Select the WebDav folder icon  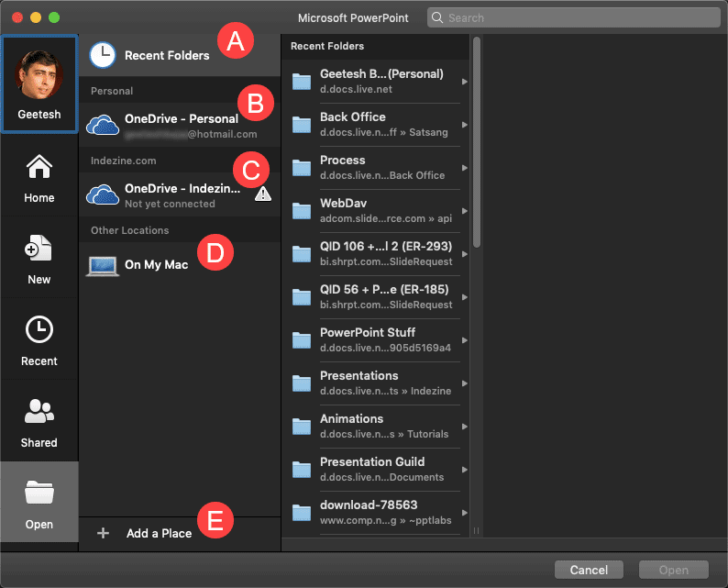[x=302, y=211]
